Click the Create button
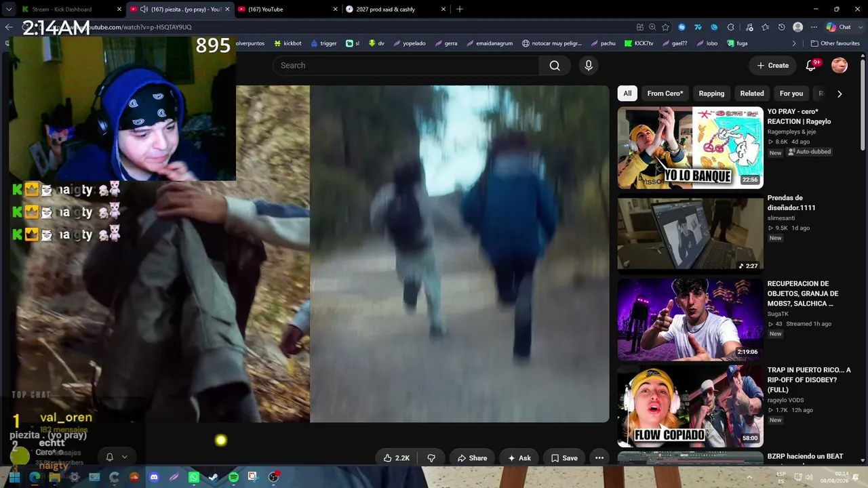This screenshot has height=488, width=868. (773, 66)
